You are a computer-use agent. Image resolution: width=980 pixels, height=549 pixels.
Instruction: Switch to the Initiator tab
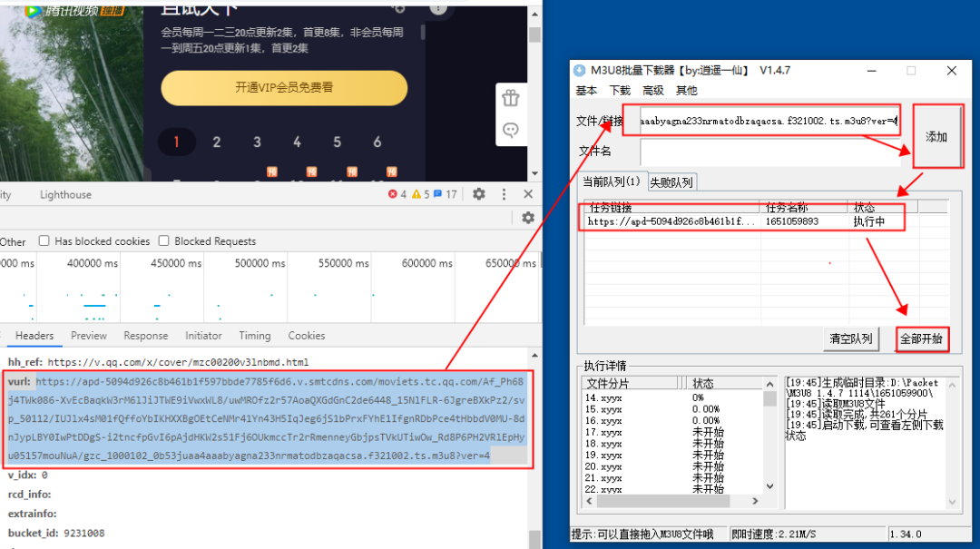(203, 336)
